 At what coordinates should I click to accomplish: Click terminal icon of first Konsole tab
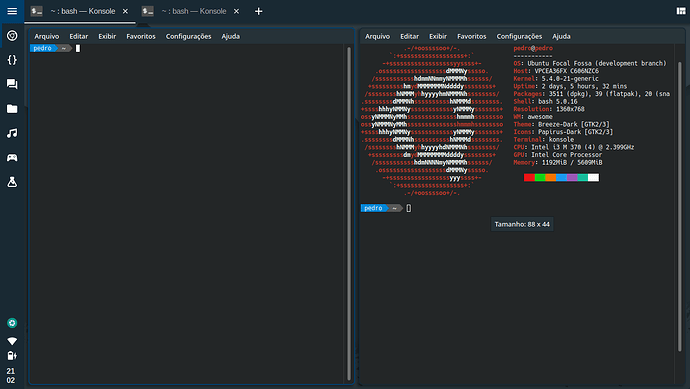(37, 11)
